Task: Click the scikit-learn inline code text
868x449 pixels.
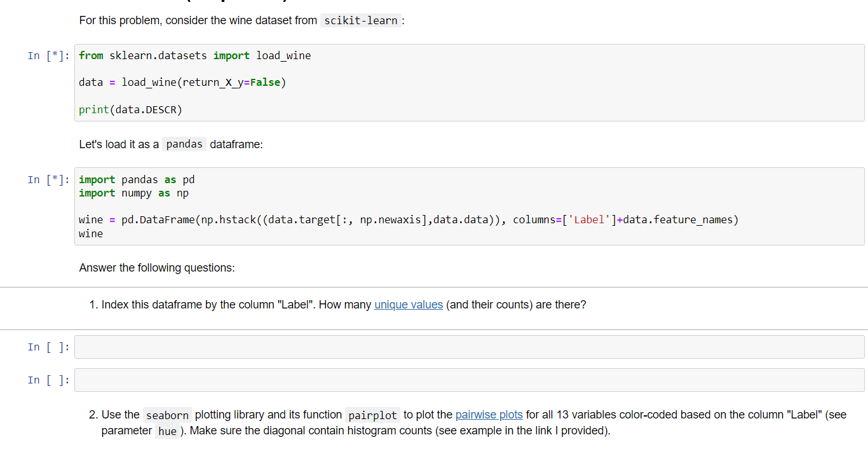Action: coord(360,20)
